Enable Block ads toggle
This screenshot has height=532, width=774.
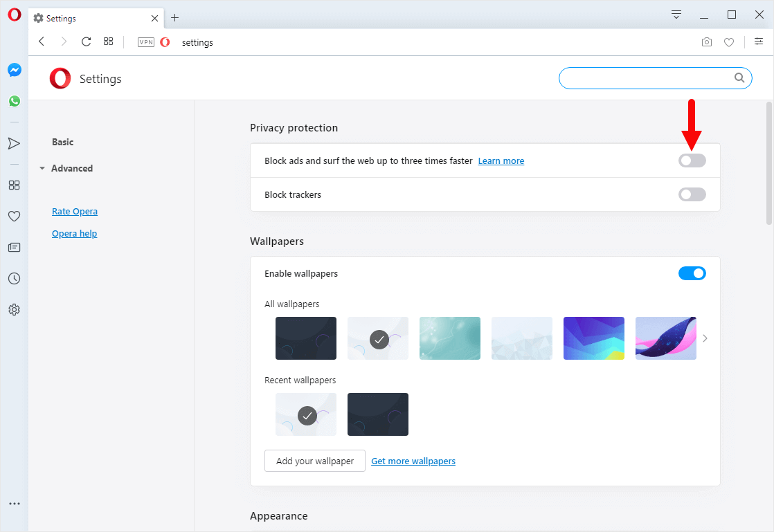(x=692, y=160)
